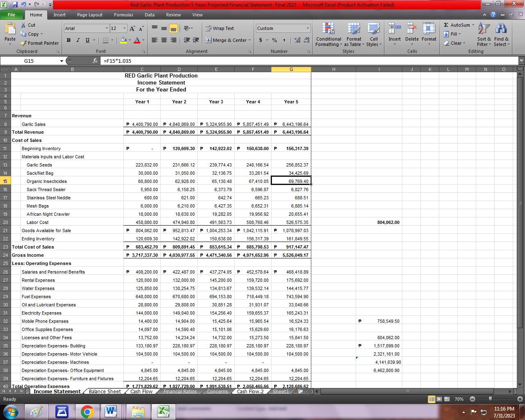525x420 pixels.
Task: Click the Paste icon
Action: coord(10,29)
